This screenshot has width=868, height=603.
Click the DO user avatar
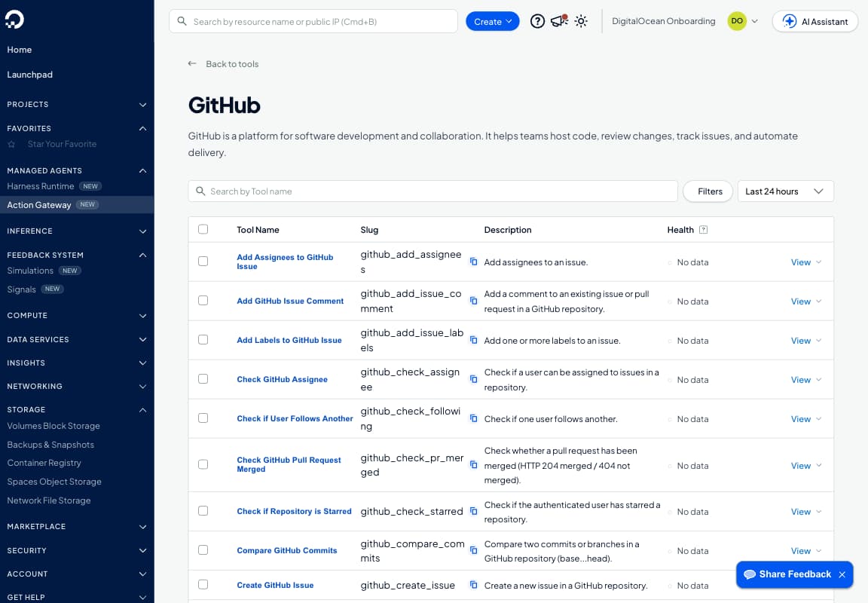click(737, 21)
